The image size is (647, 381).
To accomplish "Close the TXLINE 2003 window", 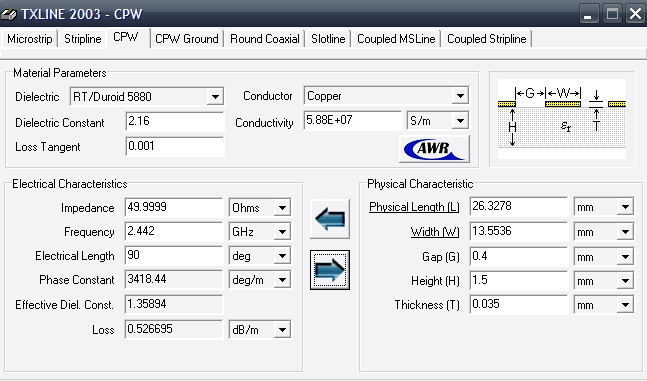I will pyautogui.click(x=635, y=14).
